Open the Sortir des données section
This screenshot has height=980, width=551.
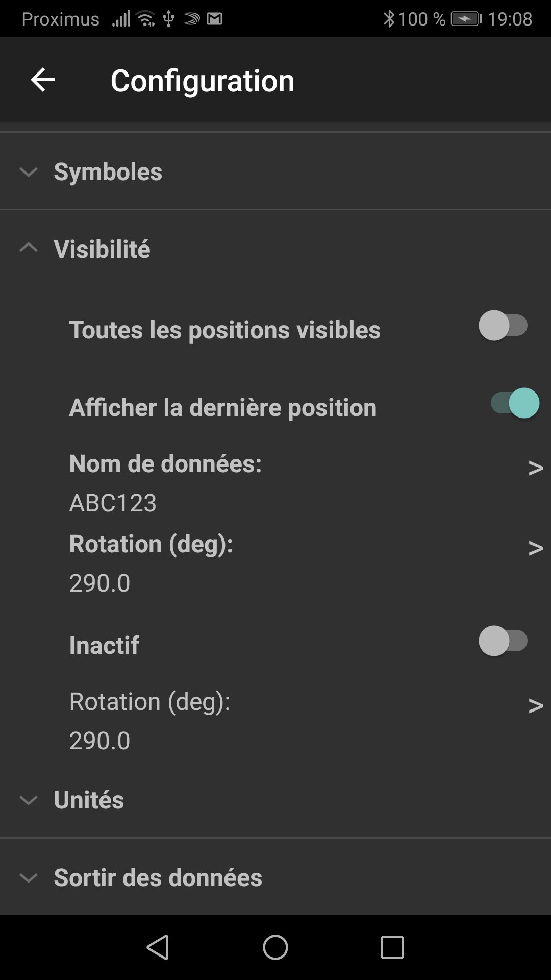tap(158, 877)
